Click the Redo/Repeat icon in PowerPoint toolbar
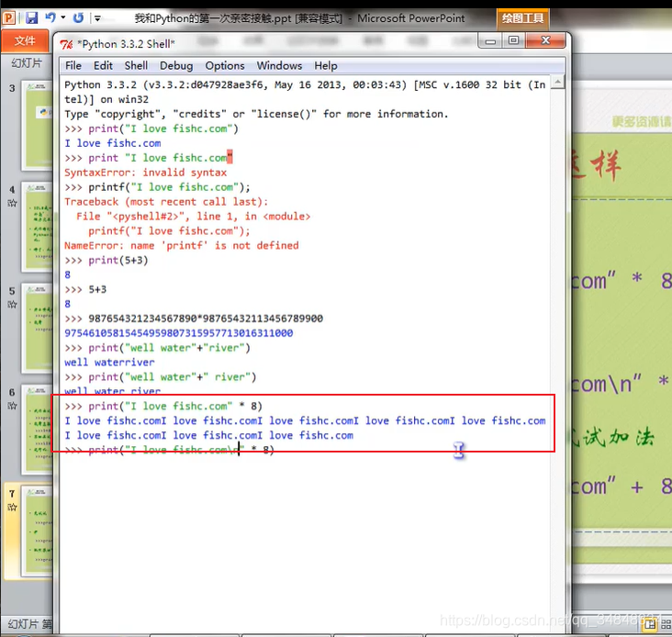This screenshot has width=672, height=637. coord(78,17)
